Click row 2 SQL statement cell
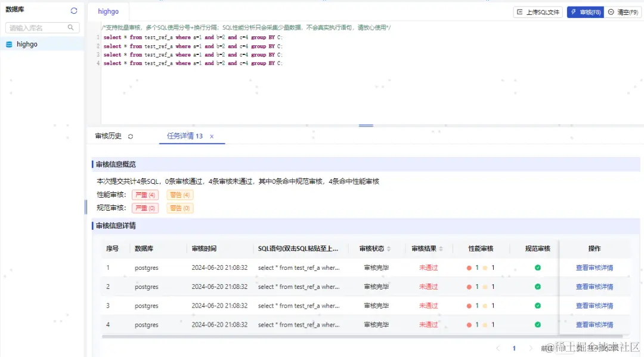Image resolution: width=644 pixels, height=357 pixels. tap(299, 287)
